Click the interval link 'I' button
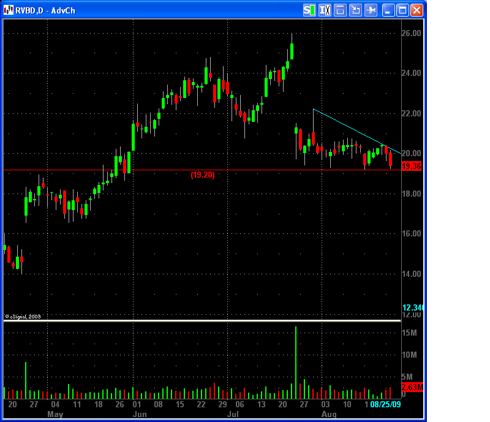This screenshot has width=490, height=422. pos(325,10)
